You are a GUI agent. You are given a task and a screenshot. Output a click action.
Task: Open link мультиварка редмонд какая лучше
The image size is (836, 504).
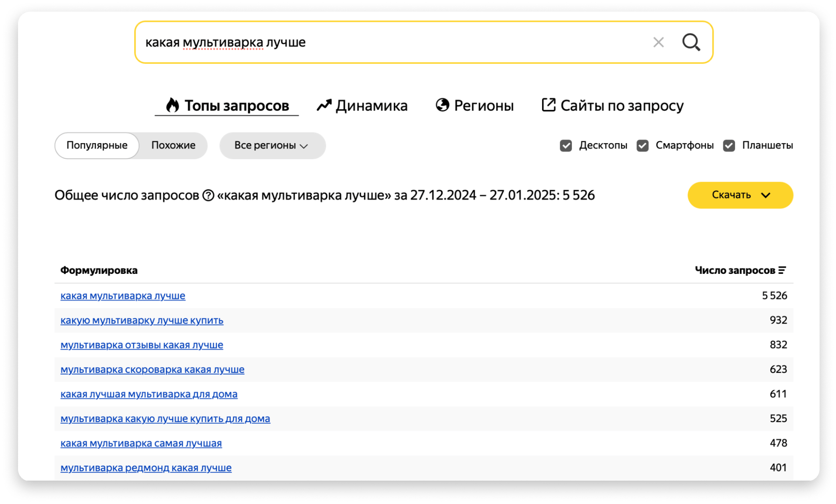tap(146, 468)
